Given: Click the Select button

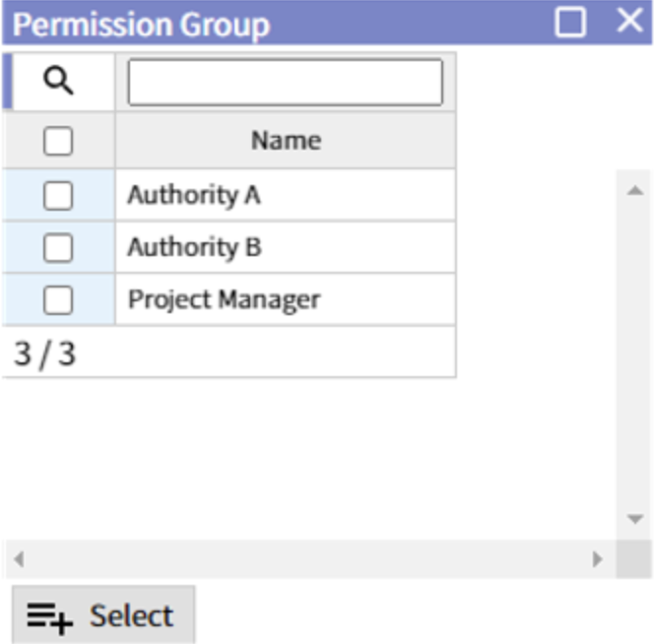Looking at the screenshot, I should pos(103,614).
